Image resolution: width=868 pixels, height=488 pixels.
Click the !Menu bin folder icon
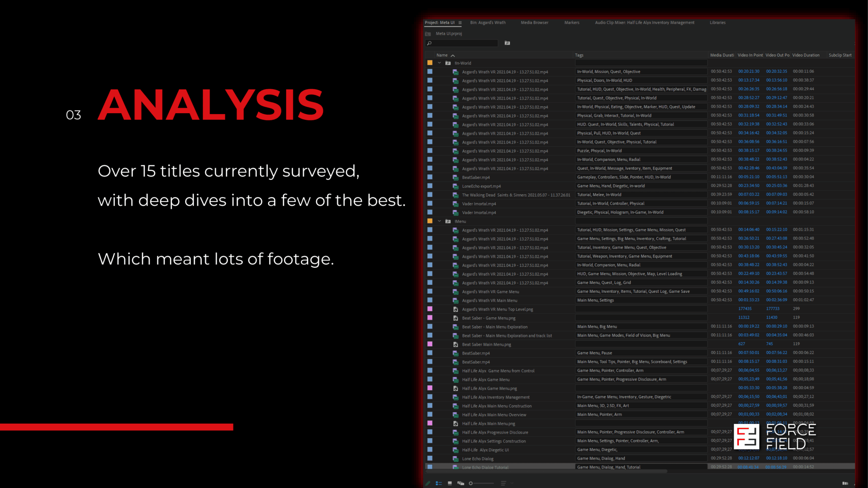click(448, 221)
